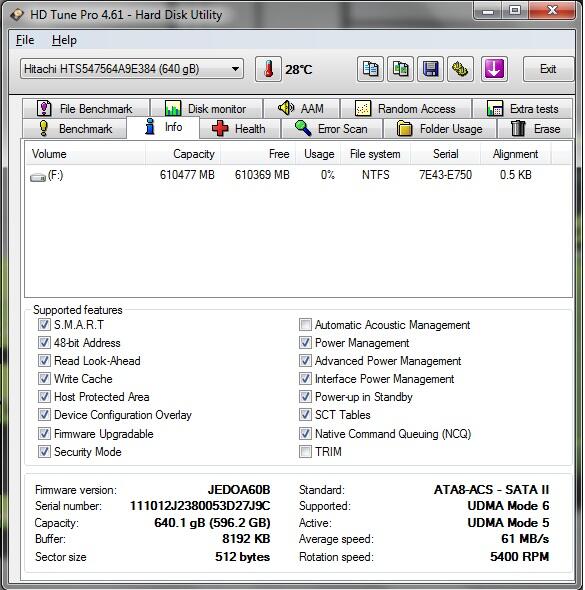Viewport: 585px width, 590px height.
Task: Click serial number 111012J2380053D27J9C
Action: click(x=200, y=506)
